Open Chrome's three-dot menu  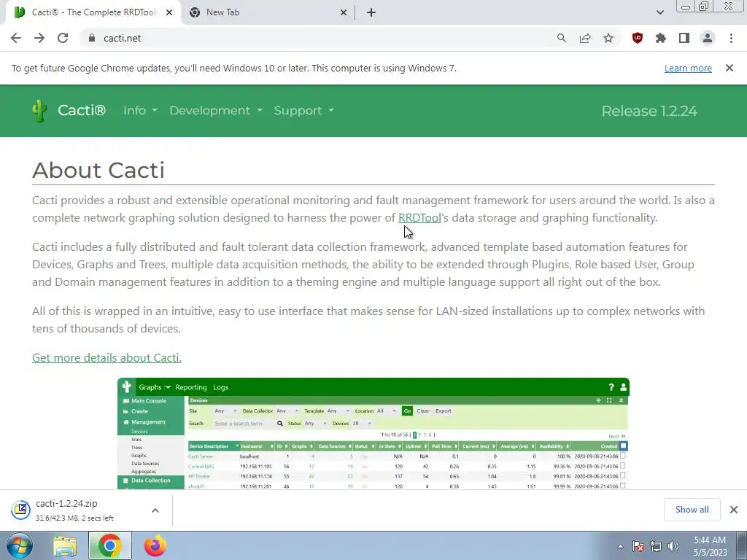coord(731,38)
